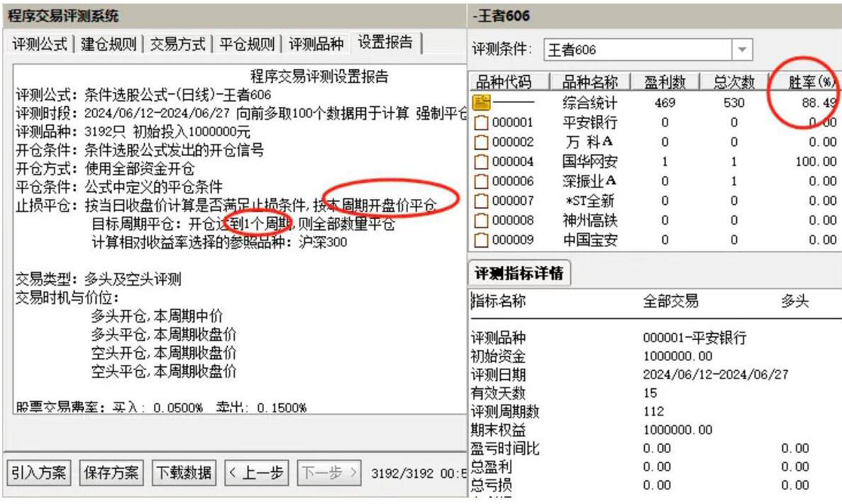This screenshot has height=504, width=842.
Task: Click the 指标名称 column header
Action: coord(499,301)
